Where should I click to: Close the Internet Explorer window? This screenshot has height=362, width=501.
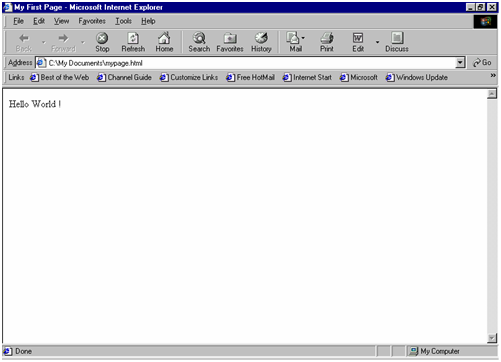492,7
